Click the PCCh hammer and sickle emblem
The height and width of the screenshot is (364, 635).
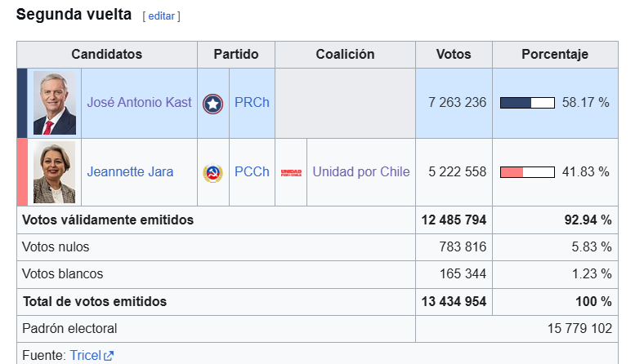(212, 173)
